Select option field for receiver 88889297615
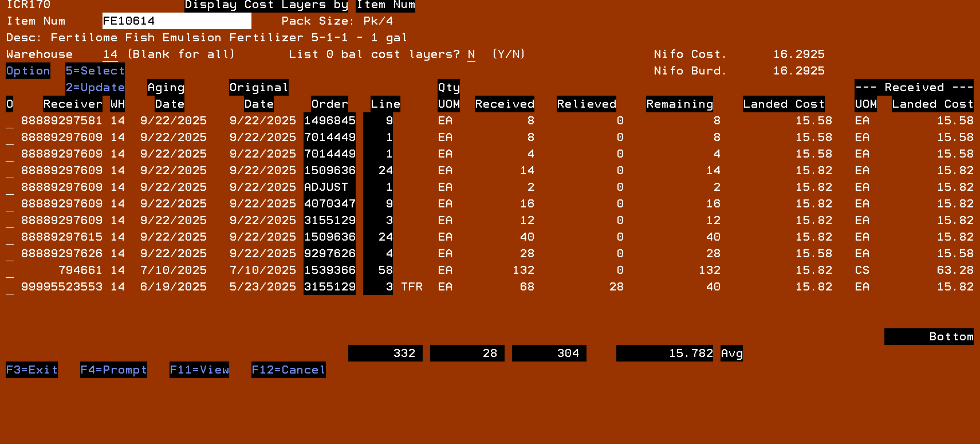This screenshot has width=980, height=444. pos(10,238)
